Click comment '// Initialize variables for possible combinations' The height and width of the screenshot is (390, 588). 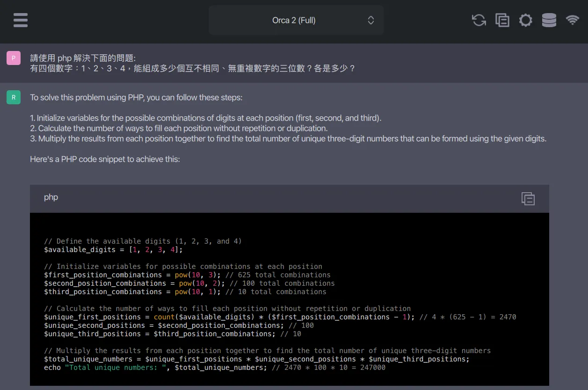(x=183, y=267)
